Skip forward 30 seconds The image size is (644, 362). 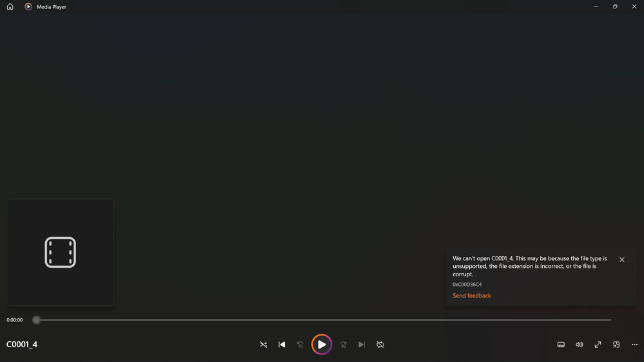coord(344,345)
